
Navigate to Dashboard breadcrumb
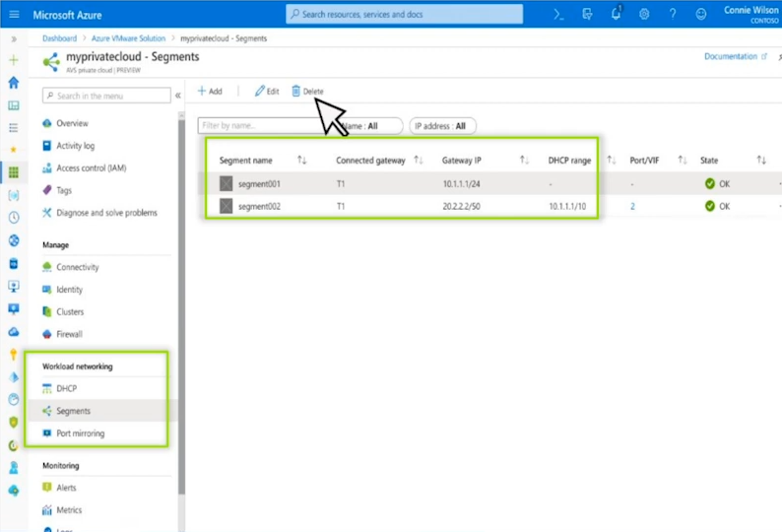point(59,38)
